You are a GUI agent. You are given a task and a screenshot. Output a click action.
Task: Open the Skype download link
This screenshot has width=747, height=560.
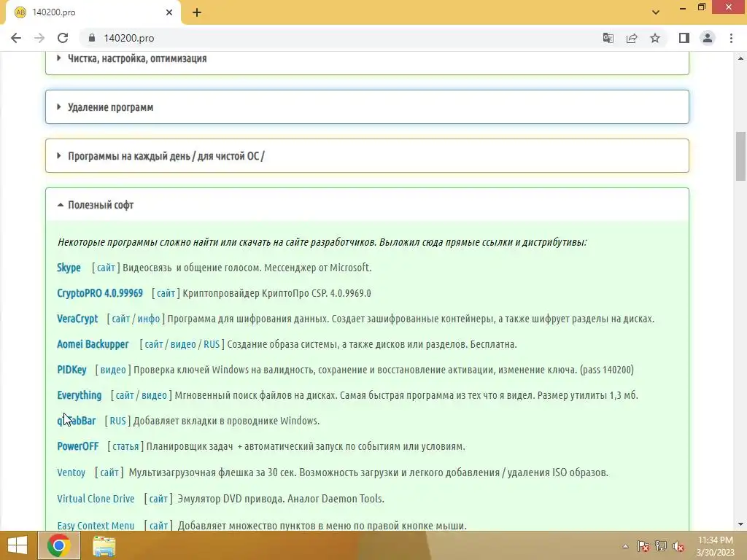tap(69, 268)
